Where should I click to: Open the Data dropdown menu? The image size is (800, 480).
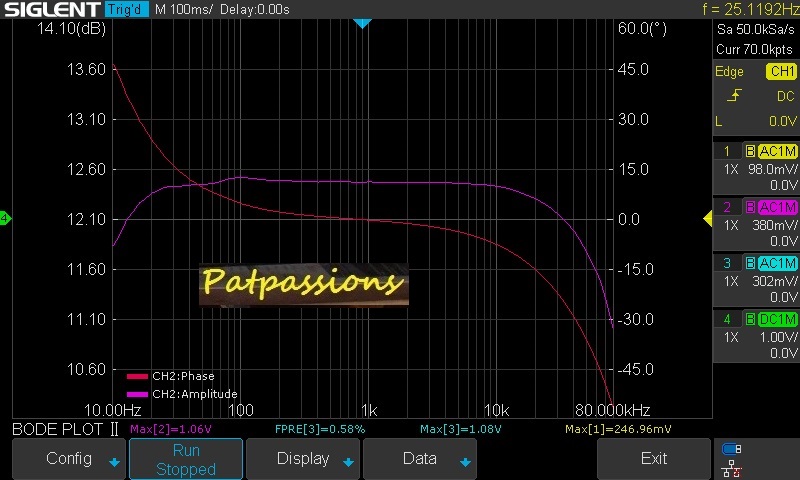point(420,459)
